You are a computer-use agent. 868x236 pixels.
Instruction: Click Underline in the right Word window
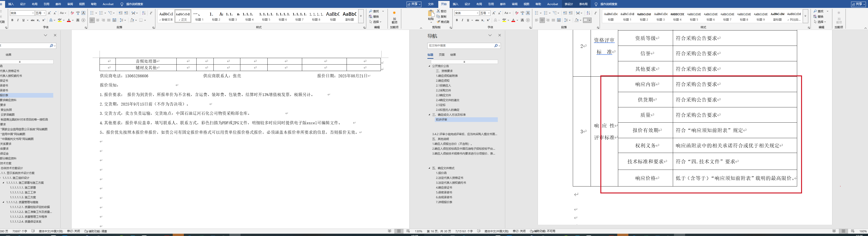(468, 20)
